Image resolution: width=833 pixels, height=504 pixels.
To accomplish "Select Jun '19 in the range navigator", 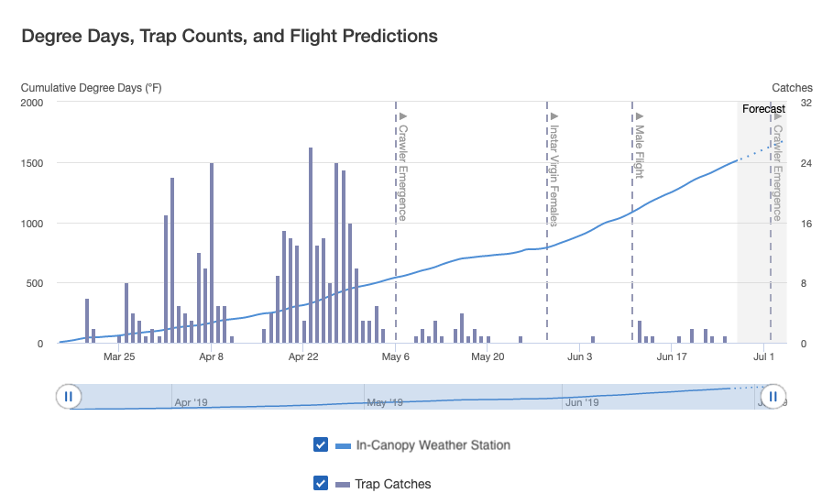I will [x=582, y=402].
